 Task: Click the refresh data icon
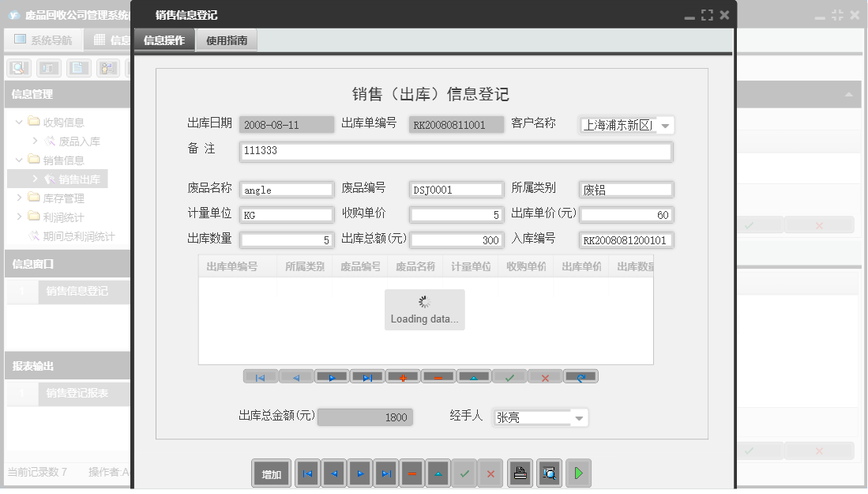pos(581,377)
